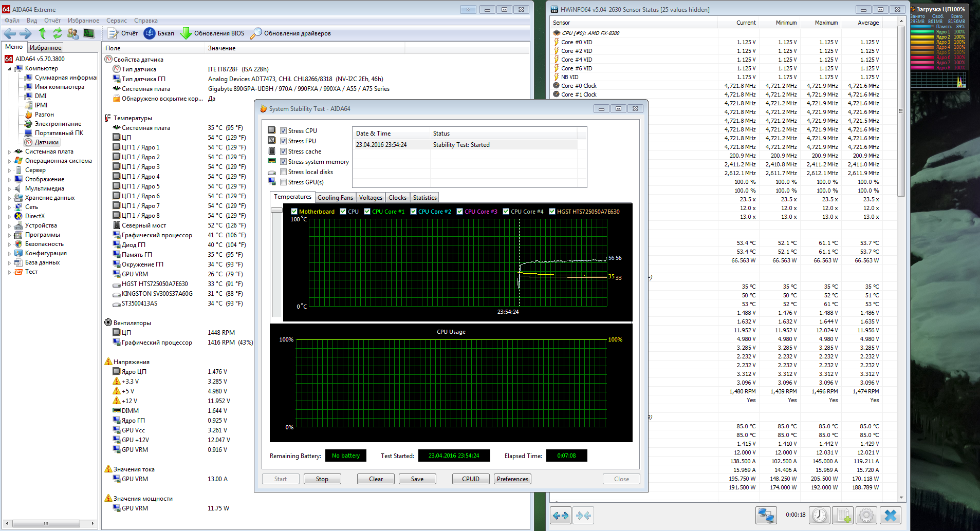Switch to the Cooling Fans tab
980x531 pixels.
click(x=335, y=198)
